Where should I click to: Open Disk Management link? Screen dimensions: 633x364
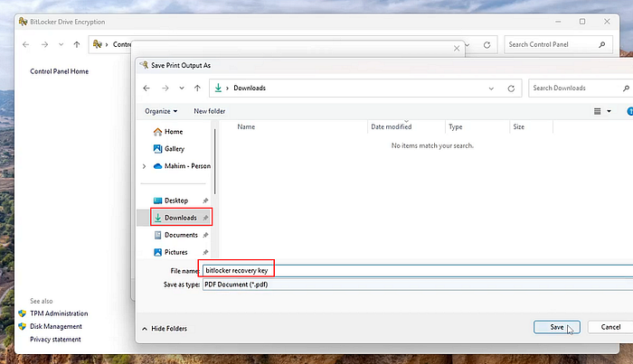56,326
